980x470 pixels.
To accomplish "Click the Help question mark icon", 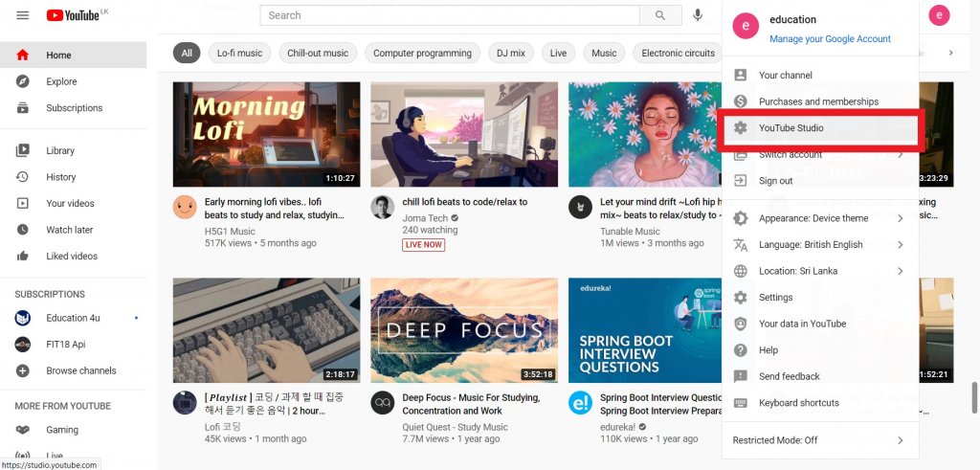I will click(x=741, y=350).
